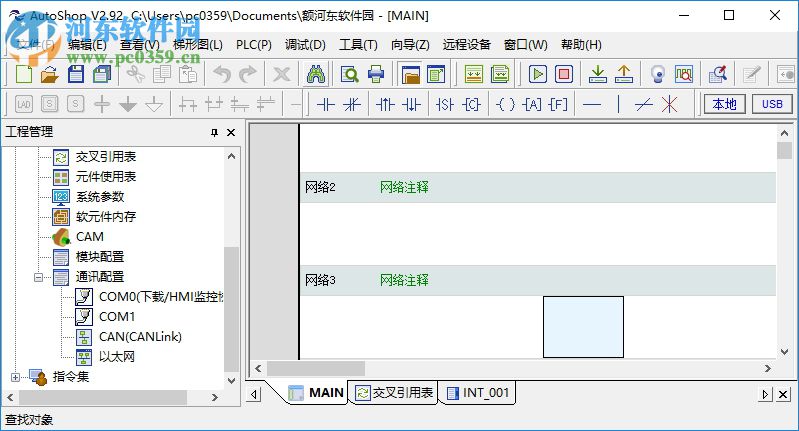The image size is (799, 431).
Task: Insert normally closed contact
Action: pyautogui.click(x=352, y=104)
